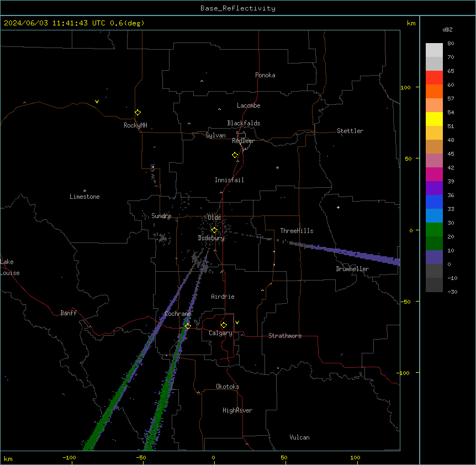Viewport: 476px width, 465px height.
Task: Click the yellow diamond marker near RockyMH
Action: [x=137, y=112]
